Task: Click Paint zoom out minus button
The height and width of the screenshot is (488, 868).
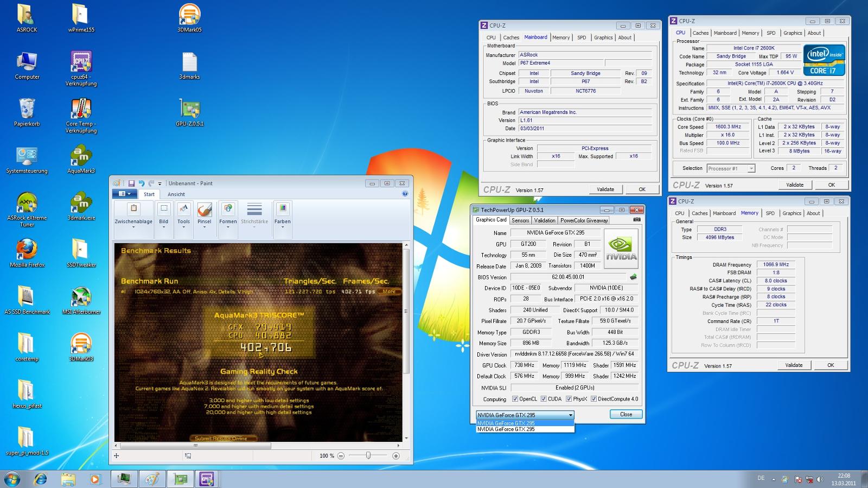Action: 341,456
